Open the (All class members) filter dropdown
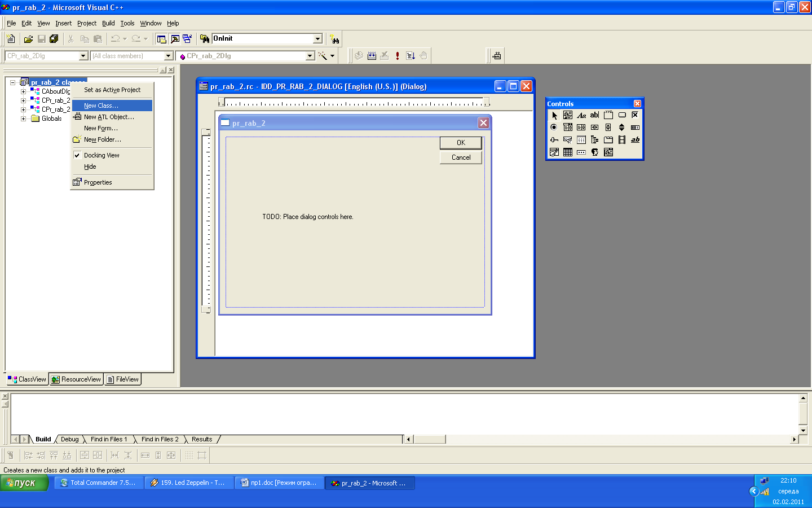The height and width of the screenshot is (508, 812). click(x=168, y=56)
